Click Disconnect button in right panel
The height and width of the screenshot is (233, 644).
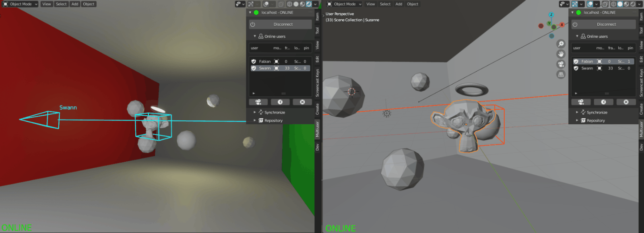tap(604, 24)
